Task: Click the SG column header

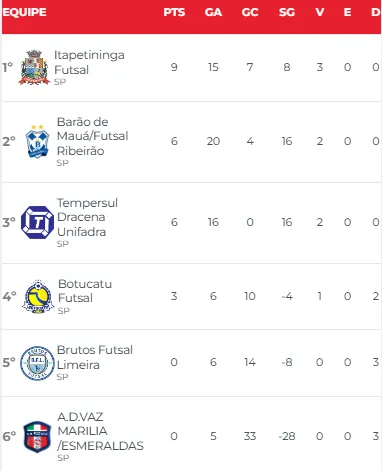Action: [287, 12]
